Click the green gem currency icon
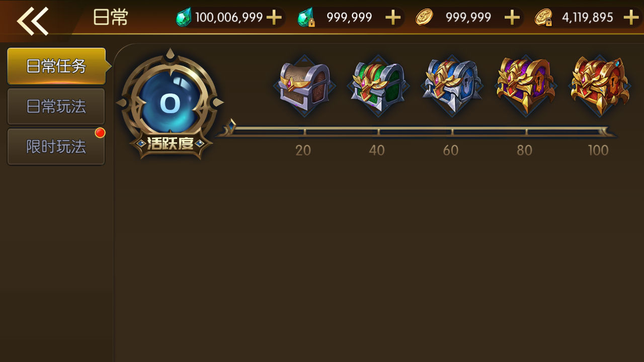This screenshot has width=644, height=362. coord(184,18)
